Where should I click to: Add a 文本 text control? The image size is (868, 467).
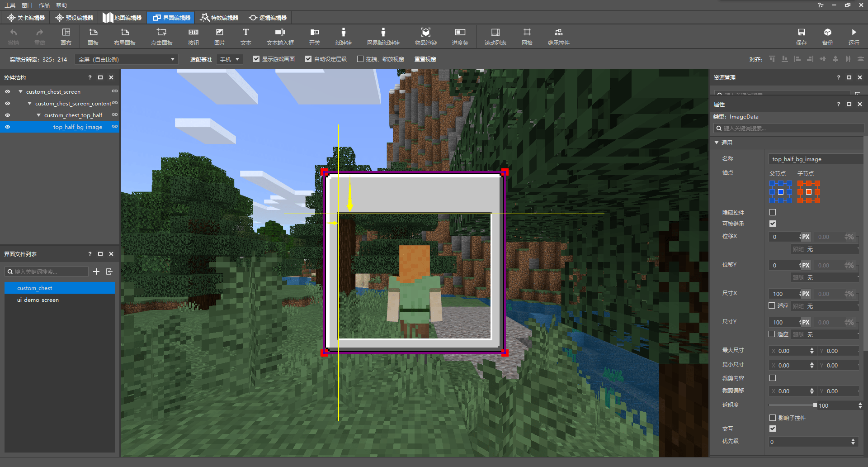tap(246, 36)
